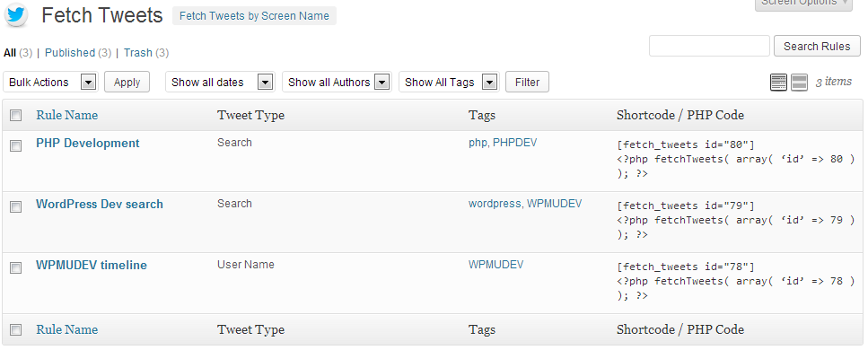Focus the search rules text field

click(x=709, y=46)
